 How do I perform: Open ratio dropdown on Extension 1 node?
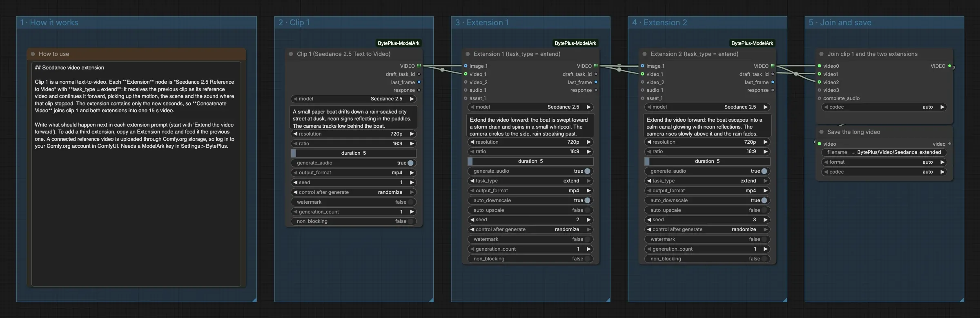[x=530, y=151]
